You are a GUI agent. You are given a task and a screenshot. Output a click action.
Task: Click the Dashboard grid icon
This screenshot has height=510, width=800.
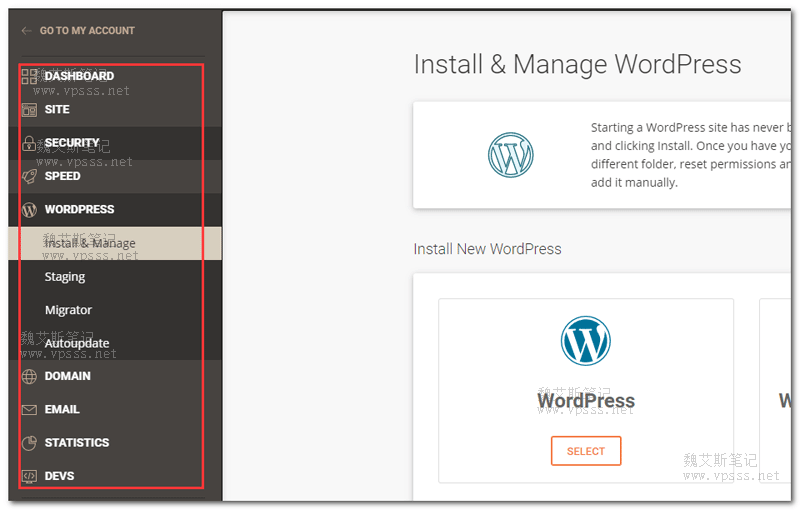click(x=29, y=76)
